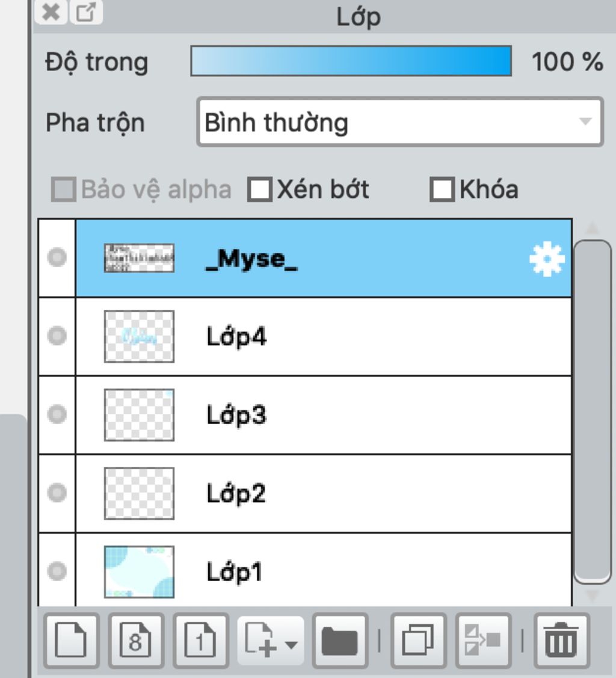616x678 pixels.
Task: Open the Pha trộn blend dropdown
Action: [x=400, y=122]
